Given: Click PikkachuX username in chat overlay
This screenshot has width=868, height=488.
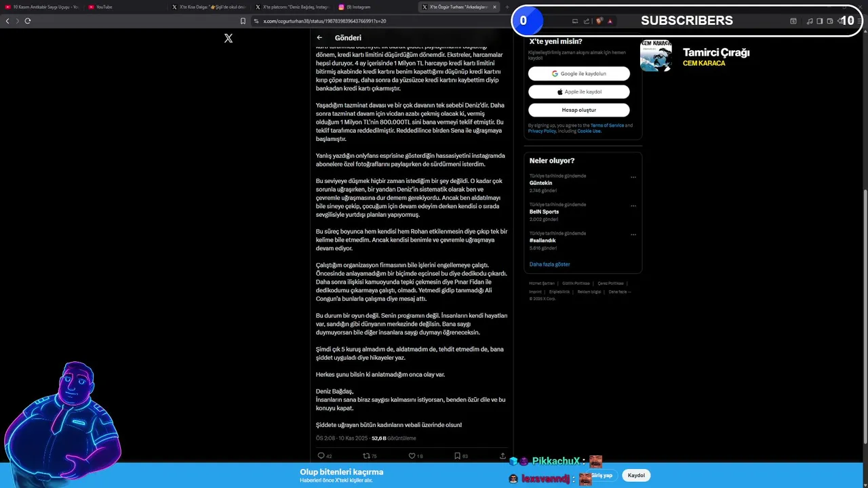Looking at the screenshot, I should tap(556, 462).
